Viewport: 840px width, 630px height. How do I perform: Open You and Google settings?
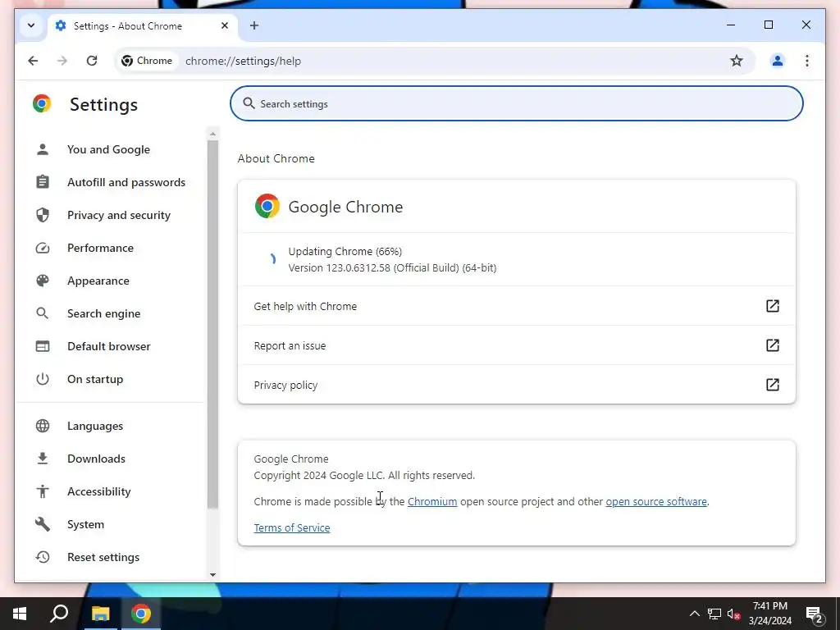[x=109, y=149]
